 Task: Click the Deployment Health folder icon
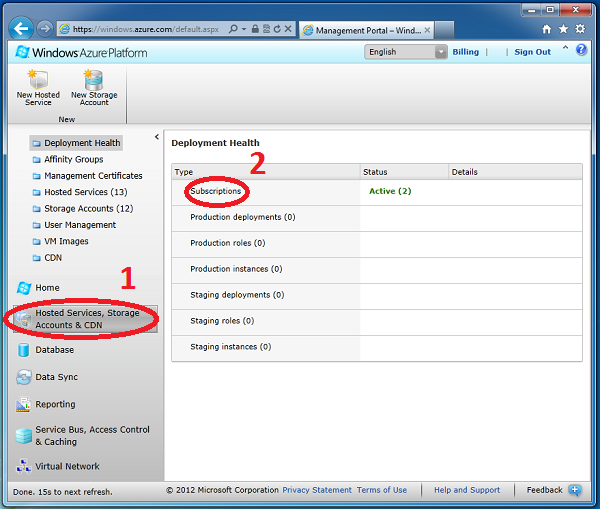point(36,144)
